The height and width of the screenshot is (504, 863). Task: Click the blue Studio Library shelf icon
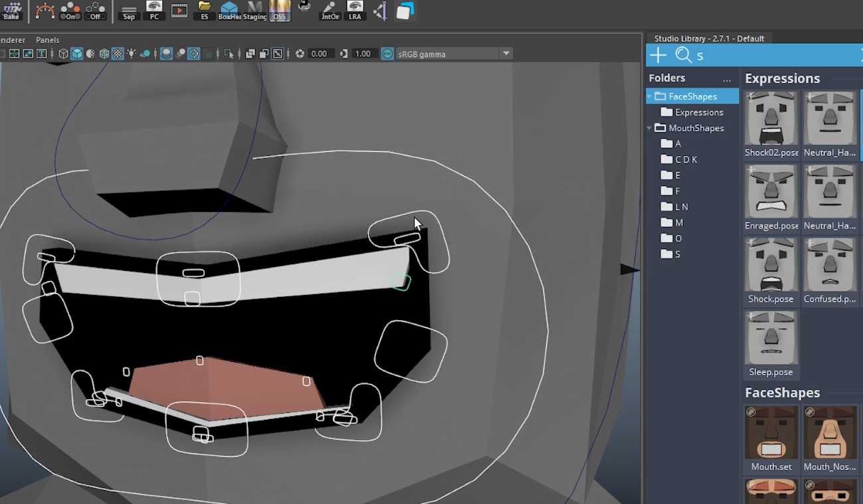click(x=405, y=11)
